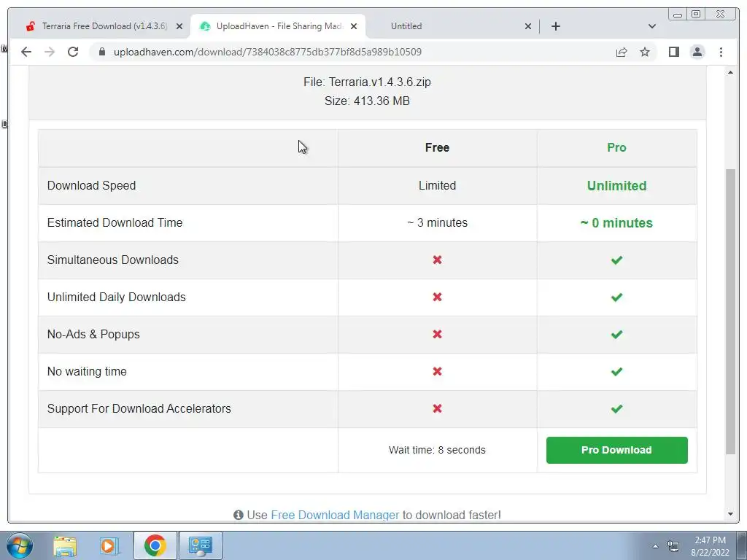Open a new browser tab
Image resolution: width=747 pixels, height=560 pixels.
(x=555, y=26)
